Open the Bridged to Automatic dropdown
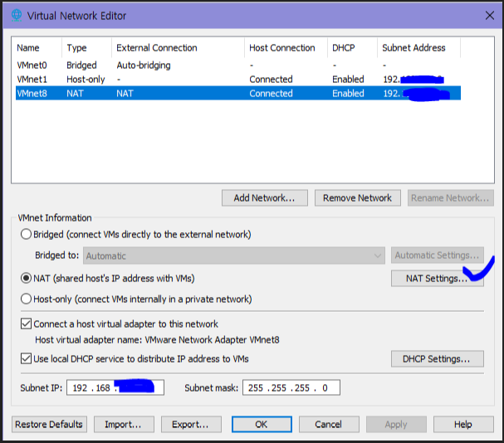The image size is (504, 443). 234,256
